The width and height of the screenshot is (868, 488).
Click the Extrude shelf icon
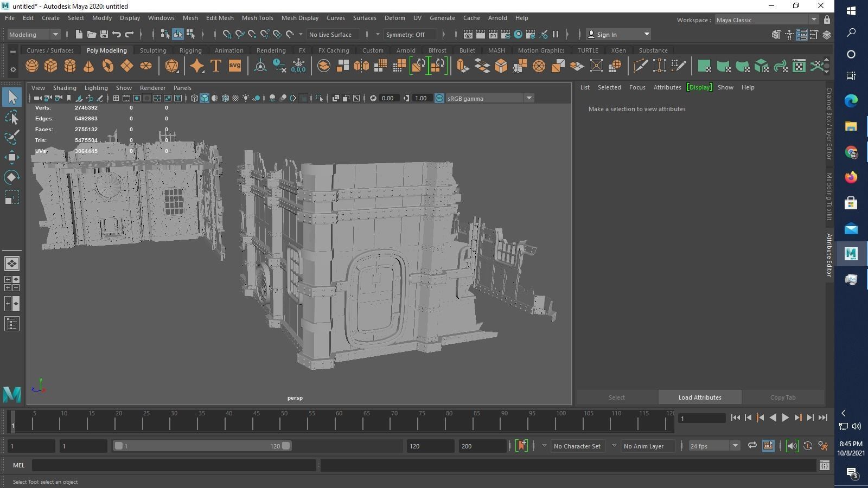click(x=463, y=66)
